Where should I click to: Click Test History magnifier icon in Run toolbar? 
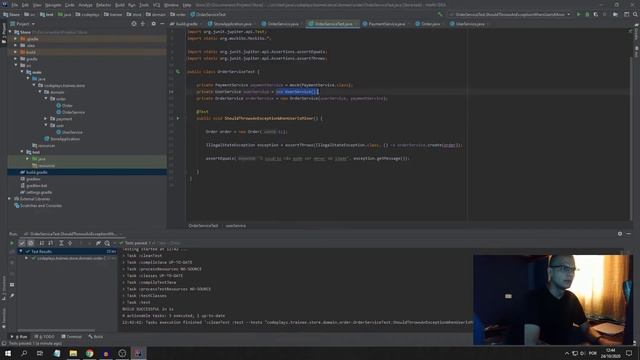(107, 243)
